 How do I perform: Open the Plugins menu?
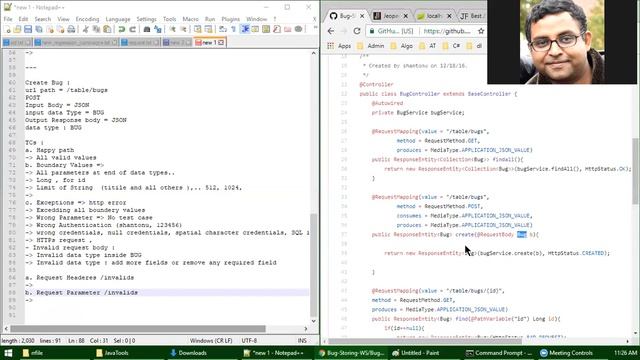point(230,19)
